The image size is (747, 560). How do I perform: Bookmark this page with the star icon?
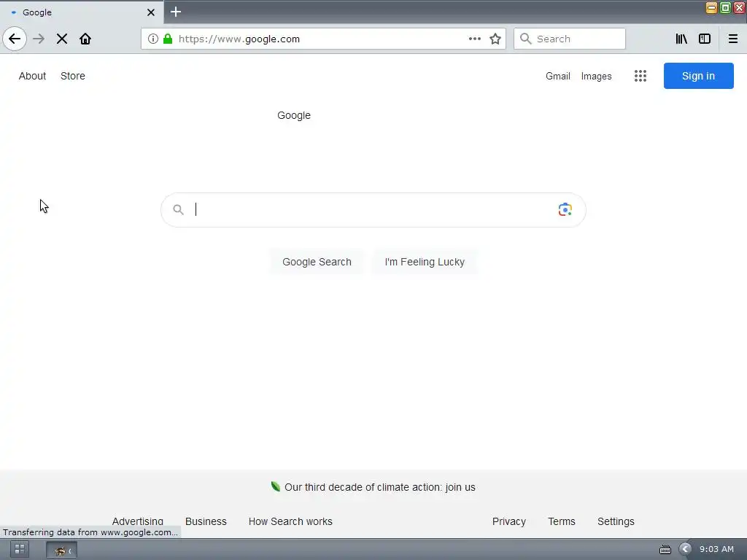pyautogui.click(x=495, y=39)
